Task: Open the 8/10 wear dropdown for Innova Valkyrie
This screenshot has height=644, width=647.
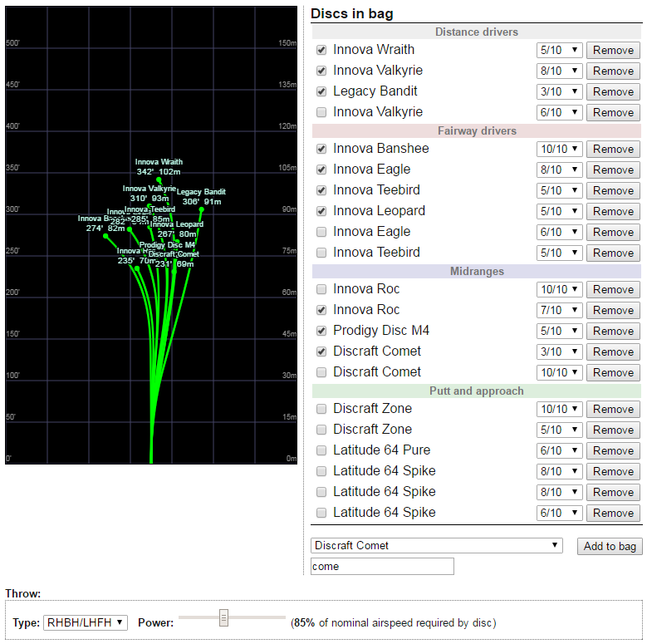Action: pyautogui.click(x=559, y=71)
